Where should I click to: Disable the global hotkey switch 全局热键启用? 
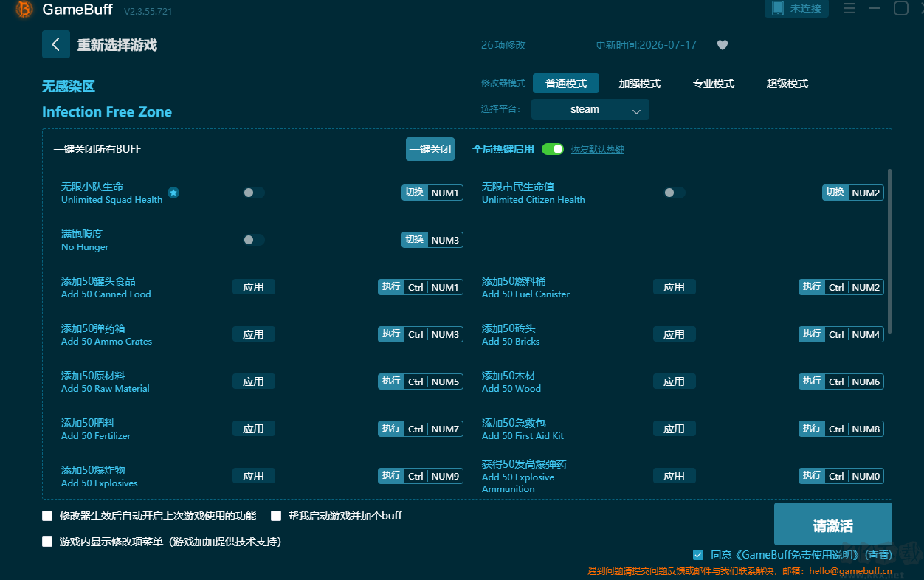tap(553, 149)
